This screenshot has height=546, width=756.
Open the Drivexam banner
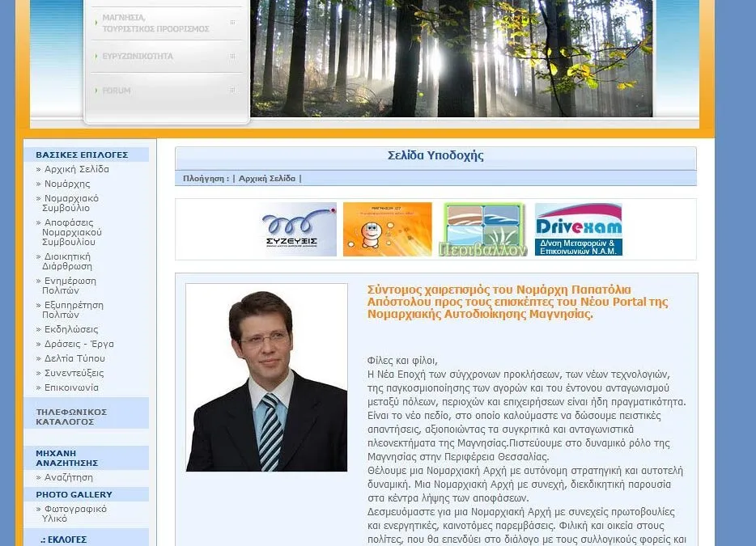[x=578, y=230]
